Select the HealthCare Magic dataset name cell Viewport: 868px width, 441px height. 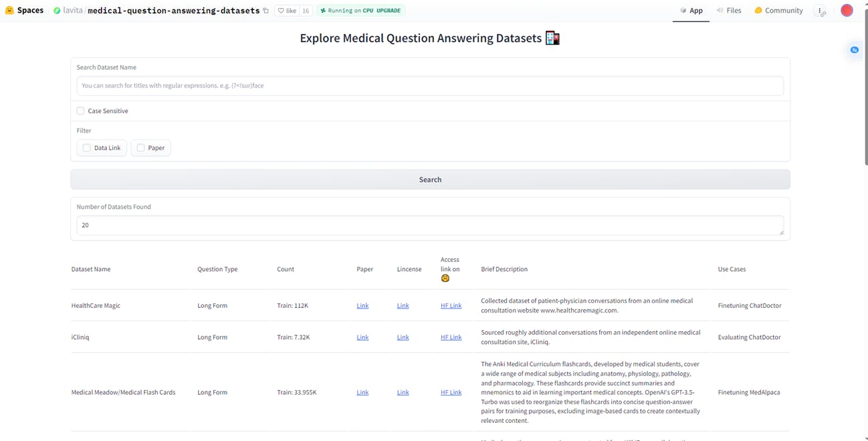click(x=96, y=306)
